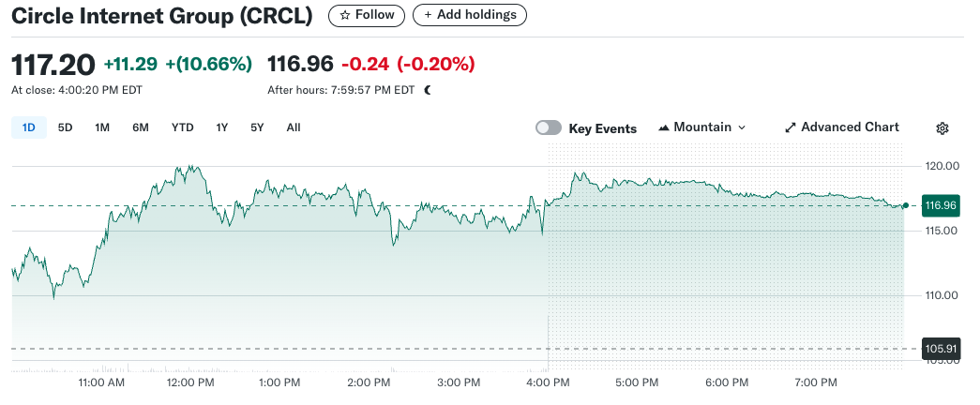Viewport: 980px width, 405px height.
Task: Click the plus icon in Add holdings
Action: coord(428,15)
